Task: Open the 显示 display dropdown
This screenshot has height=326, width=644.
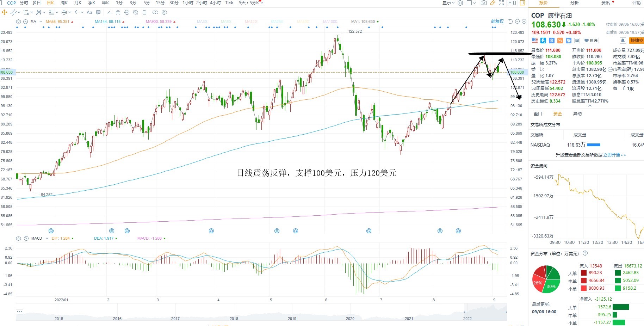Action: (x=448, y=3)
